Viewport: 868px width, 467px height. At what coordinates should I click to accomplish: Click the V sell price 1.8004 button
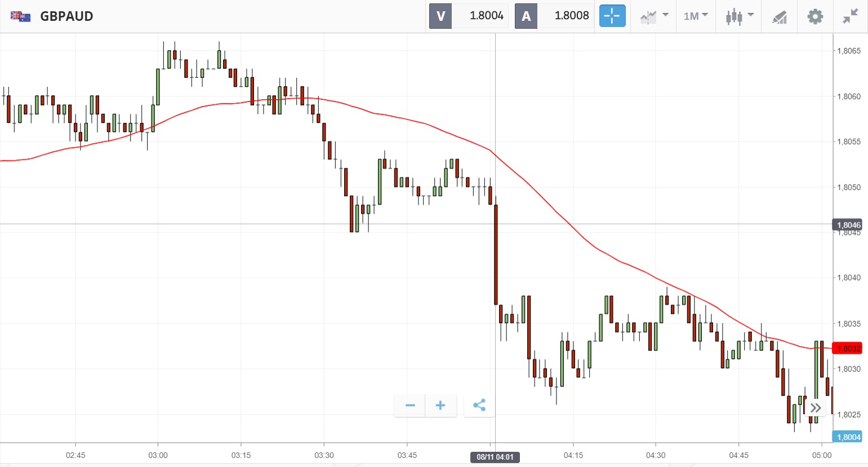(x=469, y=16)
